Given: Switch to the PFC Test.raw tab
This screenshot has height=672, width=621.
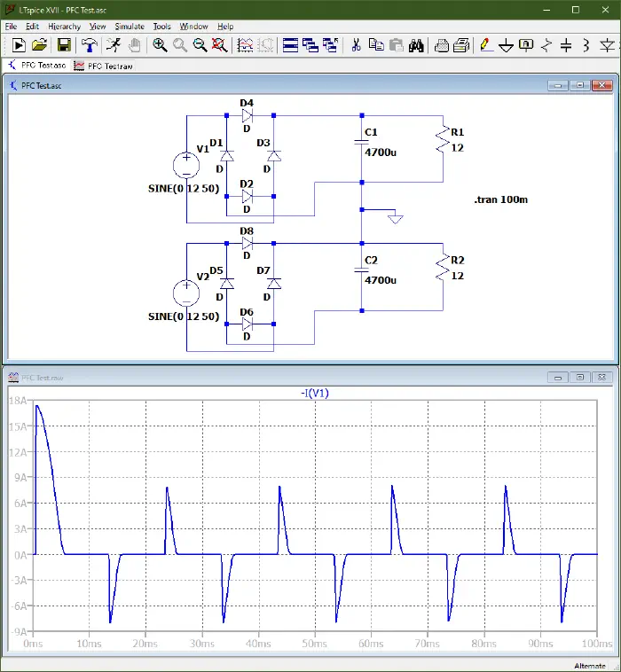Looking at the screenshot, I should (103, 66).
